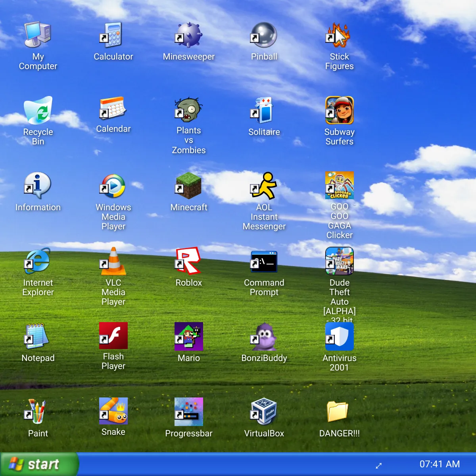Launch the Progressbar shortcut

click(189, 412)
